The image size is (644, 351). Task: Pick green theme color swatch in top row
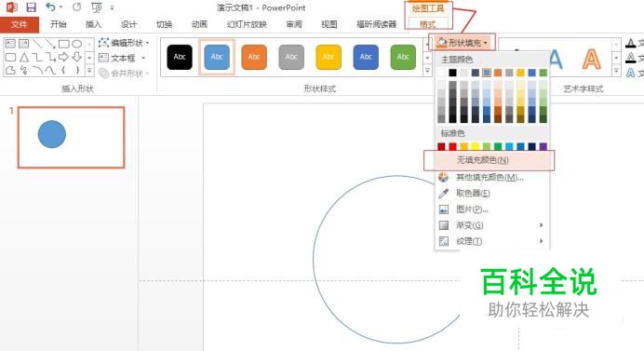click(x=543, y=73)
